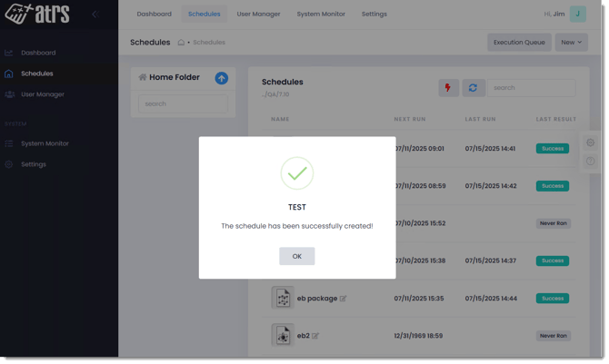Click the red lightning bolt icon
This screenshot has width=609, height=364.
(448, 88)
